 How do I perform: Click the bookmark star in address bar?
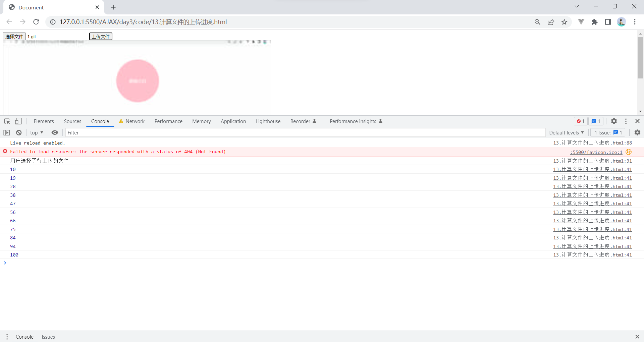coord(565,22)
